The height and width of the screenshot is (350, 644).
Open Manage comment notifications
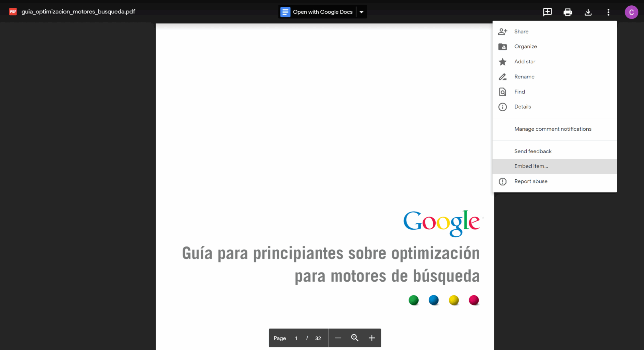(x=554, y=129)
